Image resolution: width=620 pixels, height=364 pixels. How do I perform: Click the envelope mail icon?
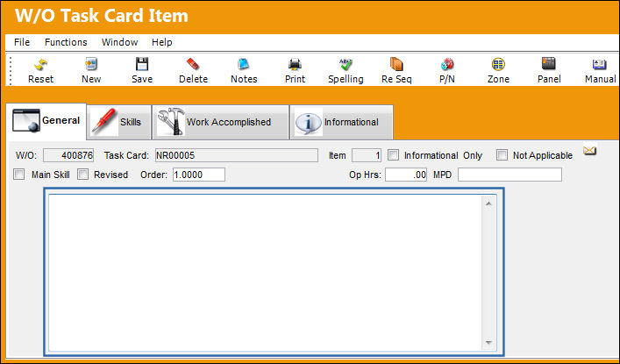click(x=589, y=150)
